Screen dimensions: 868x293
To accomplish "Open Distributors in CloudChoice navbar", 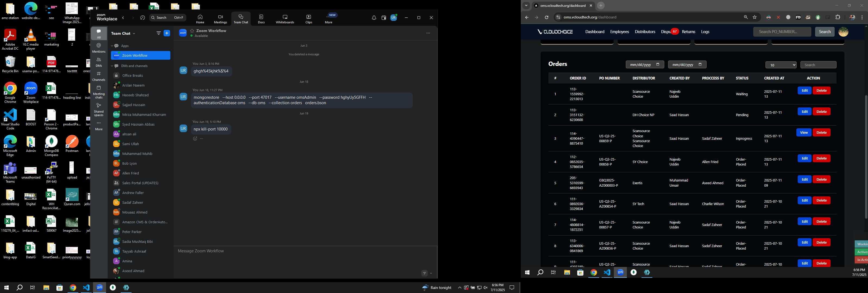I will pos(645,32).
